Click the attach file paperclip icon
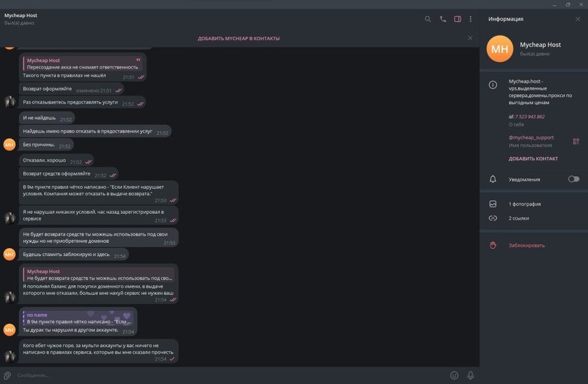The width and height of the screenshot is (588, 384). coord(8,375)
